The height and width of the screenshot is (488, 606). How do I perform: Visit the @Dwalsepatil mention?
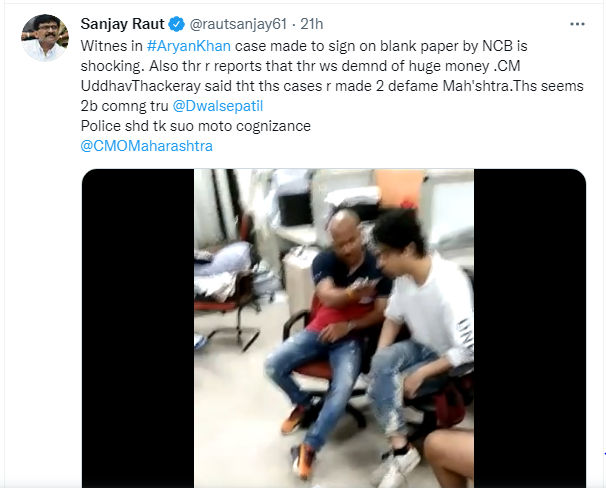pos(218,106)
